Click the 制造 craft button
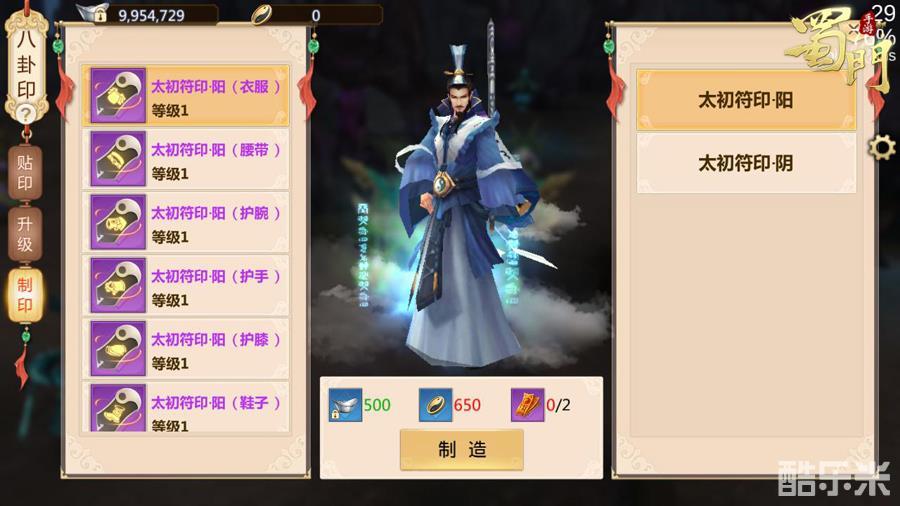Screen dimensions: 900x506 tap(461, 450)
